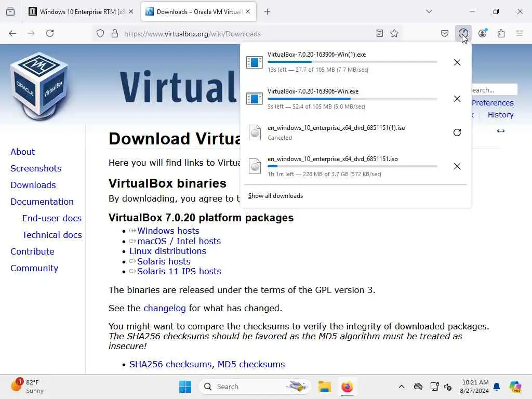
Task: Go back one page
Action: coord(12,33)
